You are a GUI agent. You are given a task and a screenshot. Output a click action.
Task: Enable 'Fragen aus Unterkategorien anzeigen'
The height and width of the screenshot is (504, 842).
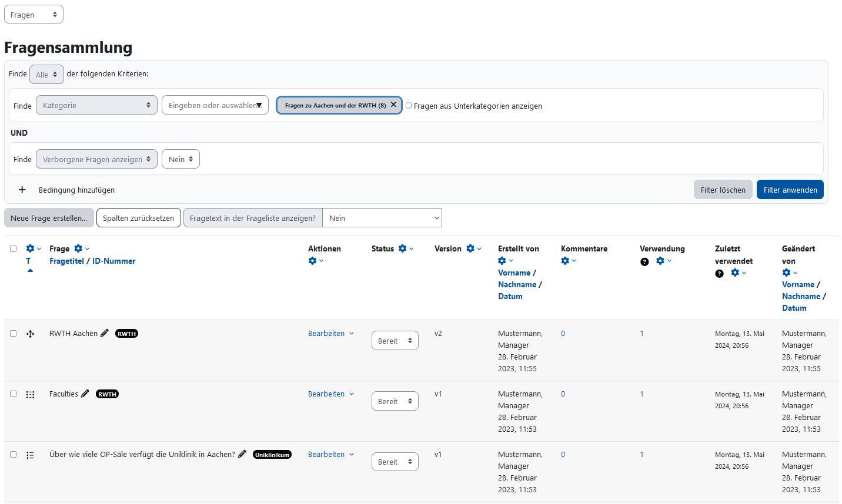coord(409,105)
